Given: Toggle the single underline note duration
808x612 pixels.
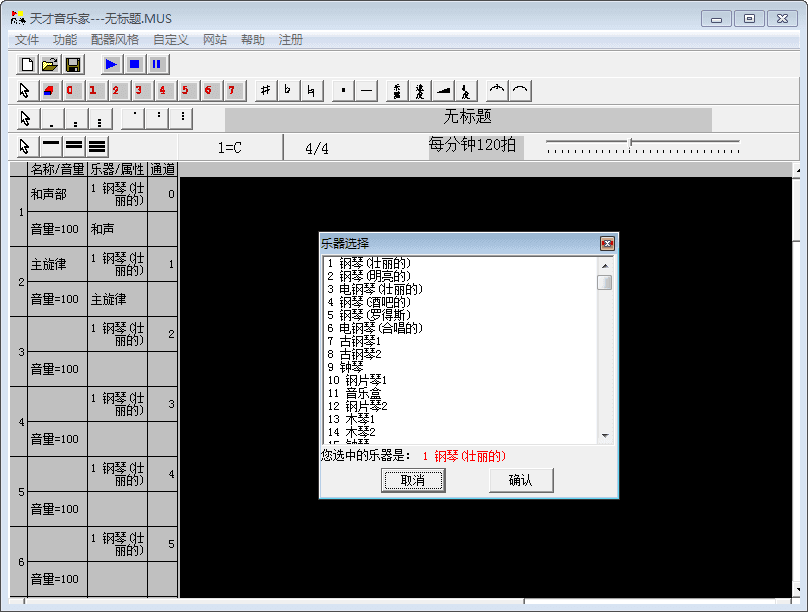Looking at the screenshot, I should coord(51,147).
